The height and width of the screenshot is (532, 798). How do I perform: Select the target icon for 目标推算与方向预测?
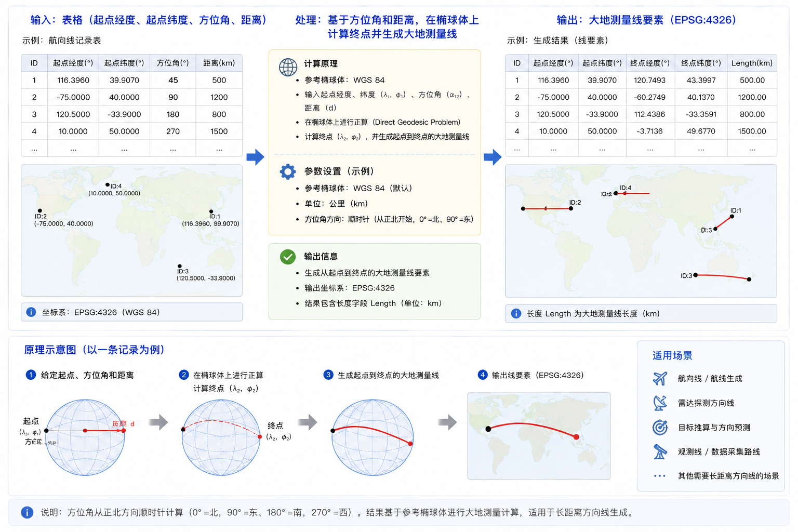[660, 427]
